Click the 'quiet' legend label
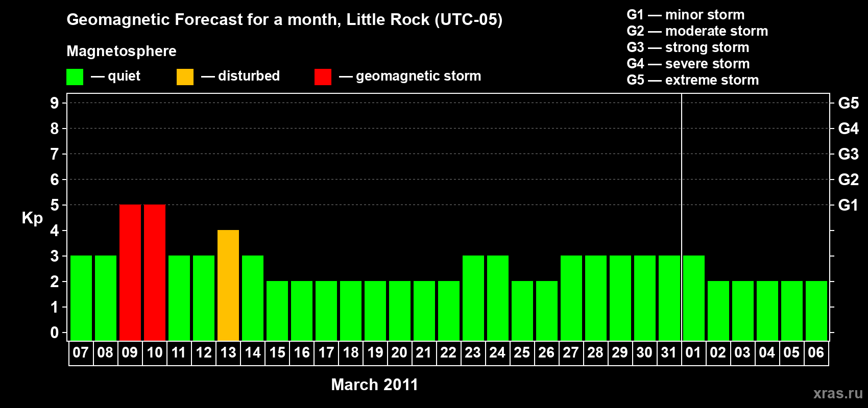 tap(124, 76)
